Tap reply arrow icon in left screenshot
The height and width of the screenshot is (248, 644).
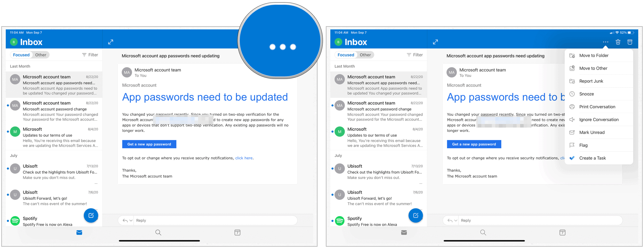pos(125,221)
